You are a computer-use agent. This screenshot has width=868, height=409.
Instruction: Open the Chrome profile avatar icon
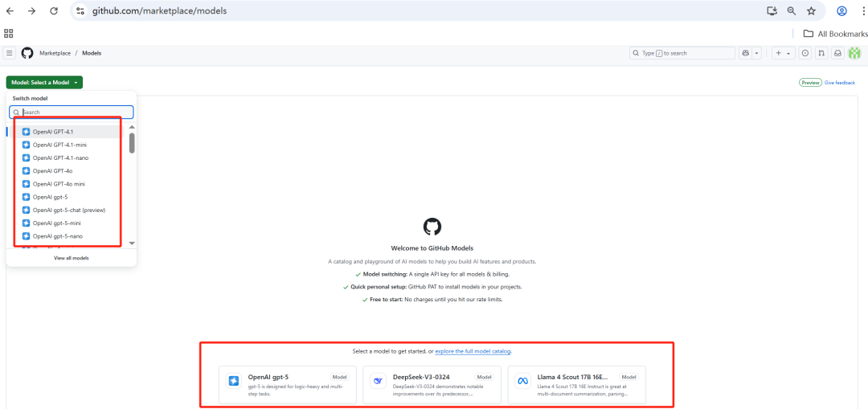click(842, 11)
